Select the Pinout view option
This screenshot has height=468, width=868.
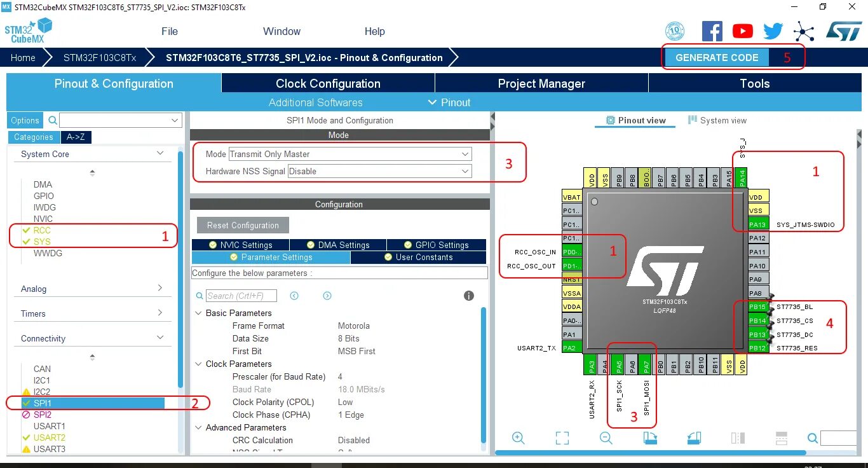click(635, 120)
